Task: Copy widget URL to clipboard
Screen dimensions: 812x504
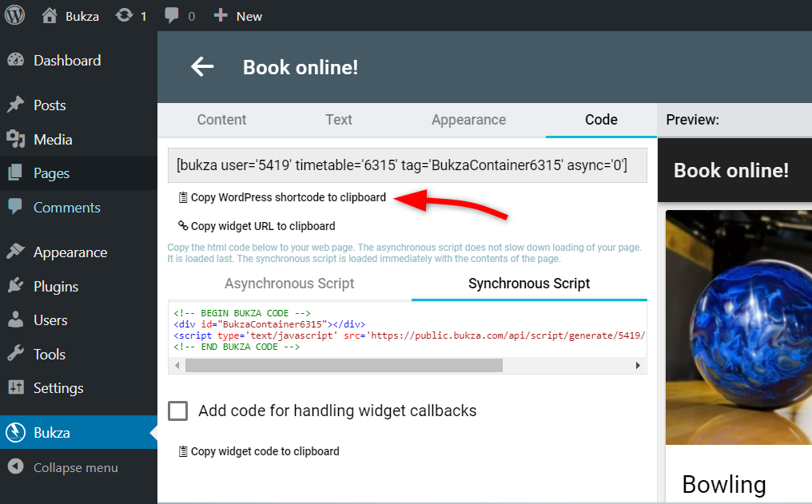Action: click(263, 226)
